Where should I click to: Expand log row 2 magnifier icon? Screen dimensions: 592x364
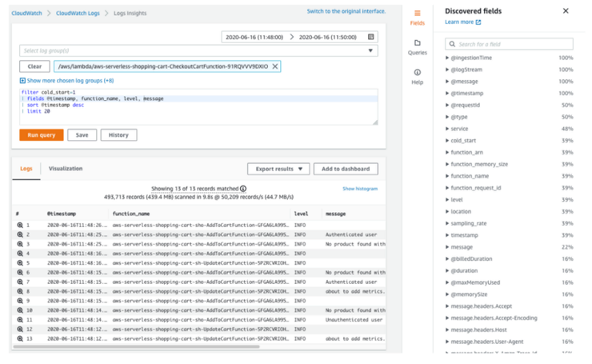point(20,234)
